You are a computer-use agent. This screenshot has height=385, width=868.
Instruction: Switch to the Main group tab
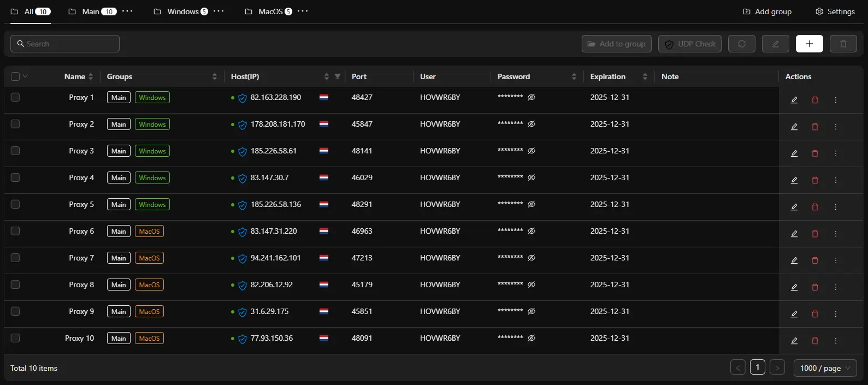pyautogui.click(x=92, y=11)
